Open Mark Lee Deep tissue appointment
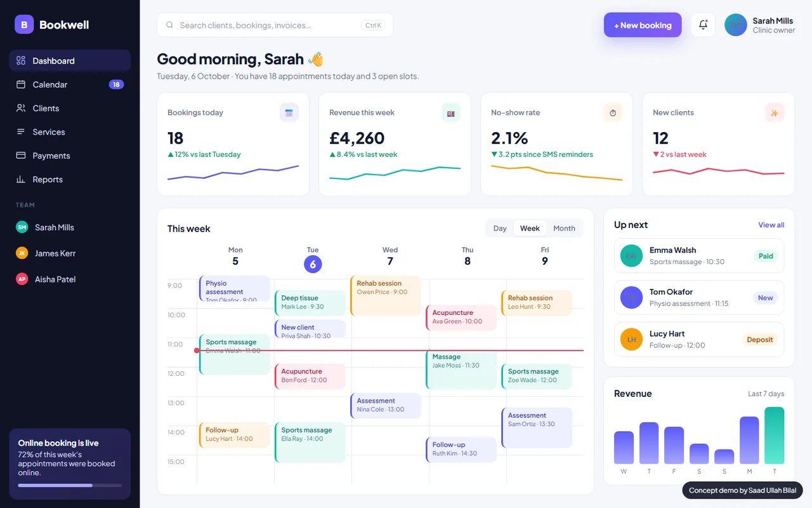Image resolution: width=812 pixels, height=508 pixels. pos(310,303)
